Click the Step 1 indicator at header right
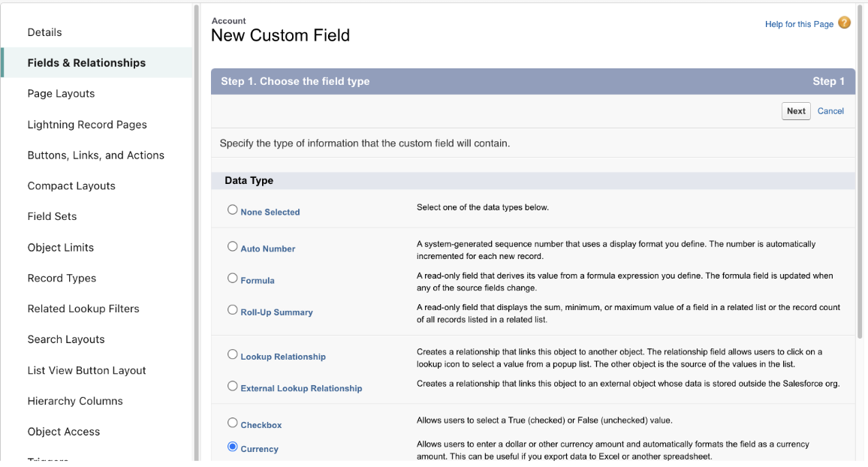Screen dimensions: 868x467 coord(828,81)
